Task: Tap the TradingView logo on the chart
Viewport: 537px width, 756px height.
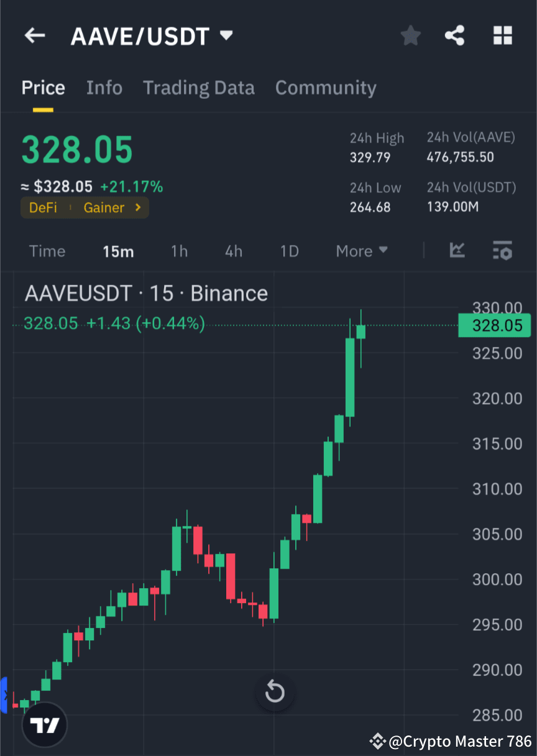Action: click(x=44, y=724)
